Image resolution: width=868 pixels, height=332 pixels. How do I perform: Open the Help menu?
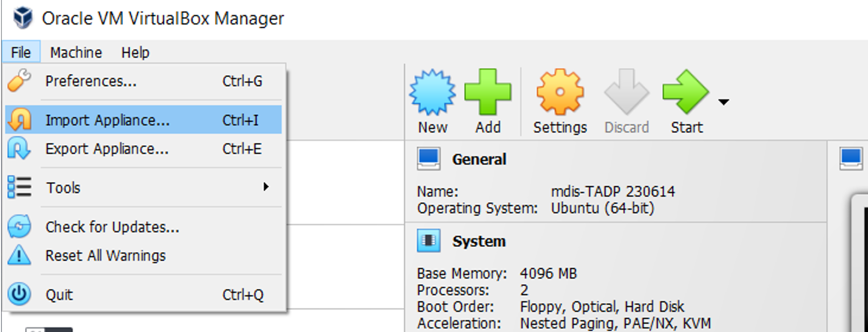click(x=135, y=52)
